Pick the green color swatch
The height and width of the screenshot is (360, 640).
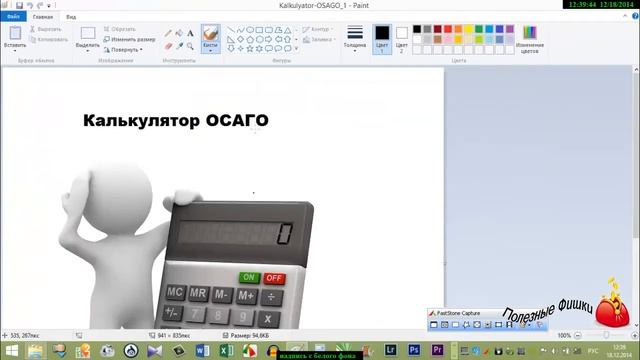point(479,29)
